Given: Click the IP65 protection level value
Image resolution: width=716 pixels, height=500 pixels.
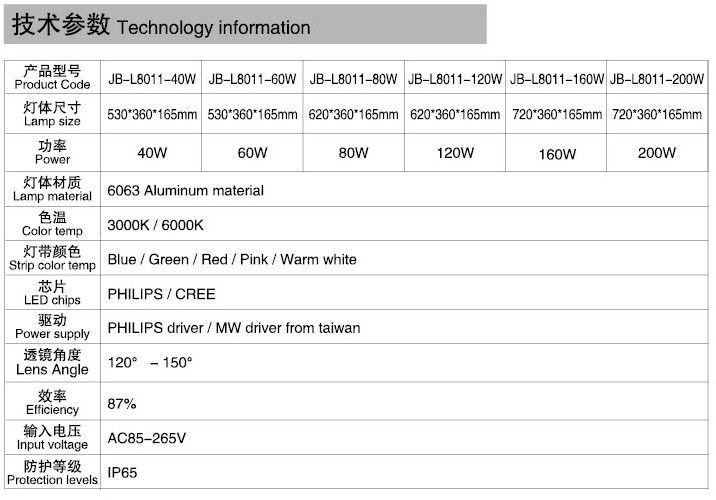Looking at the screenshot, I should [122, 472].
